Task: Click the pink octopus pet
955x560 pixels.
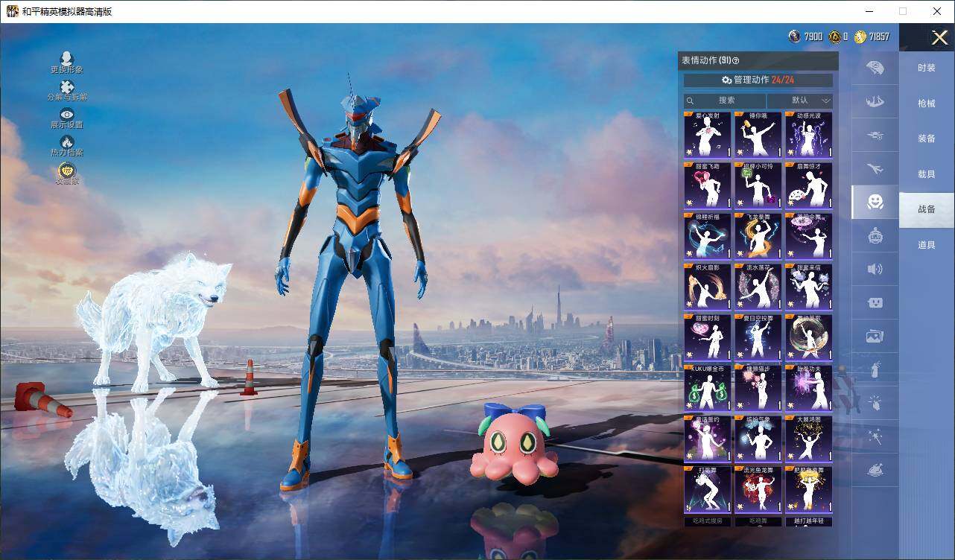Action: [x=513, y=443]
